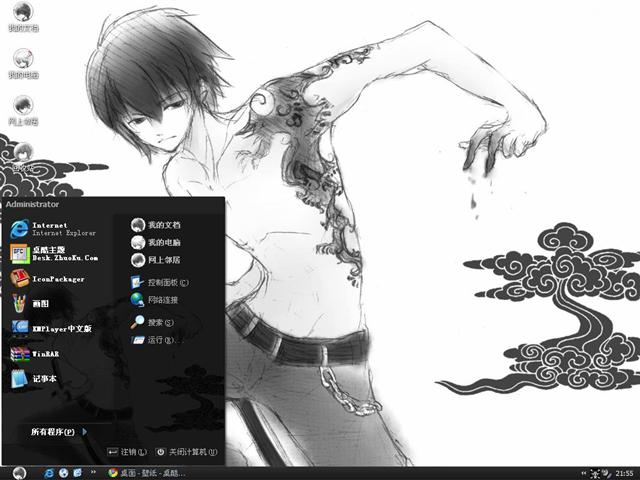Screen dimensions: 640x480
Task: Click the globe quick launch icon
Action: (x=63, y=473)
